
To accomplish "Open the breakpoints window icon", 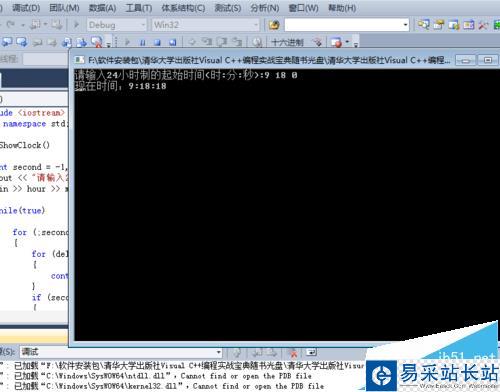I will [x=336, y=42].
